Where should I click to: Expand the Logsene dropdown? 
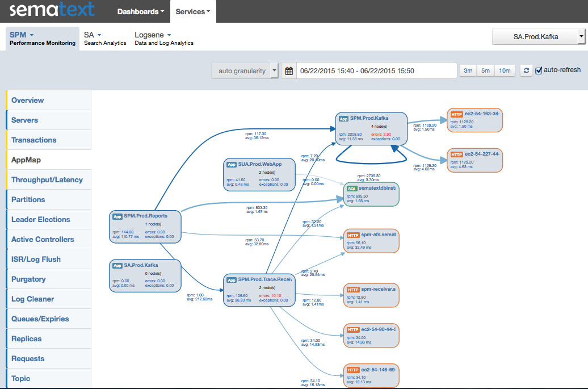(x=164, y=38)
